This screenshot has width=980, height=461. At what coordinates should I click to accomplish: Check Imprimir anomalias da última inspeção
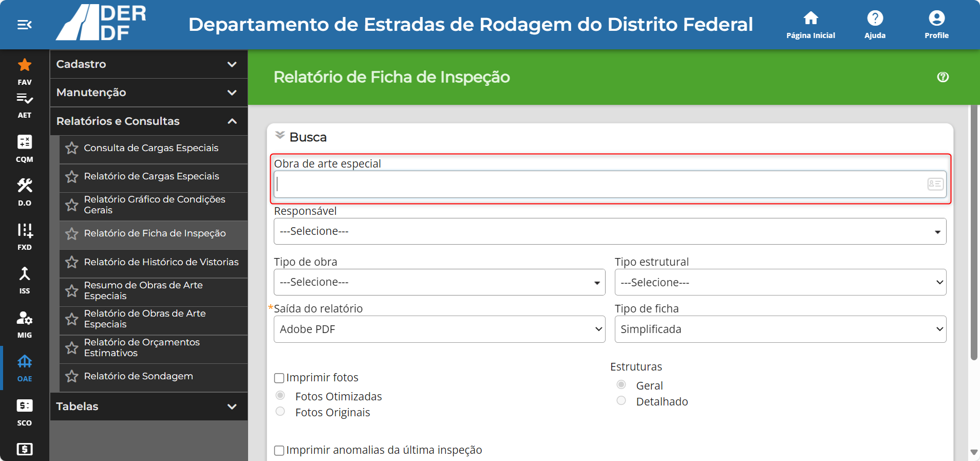coord(279,451)
